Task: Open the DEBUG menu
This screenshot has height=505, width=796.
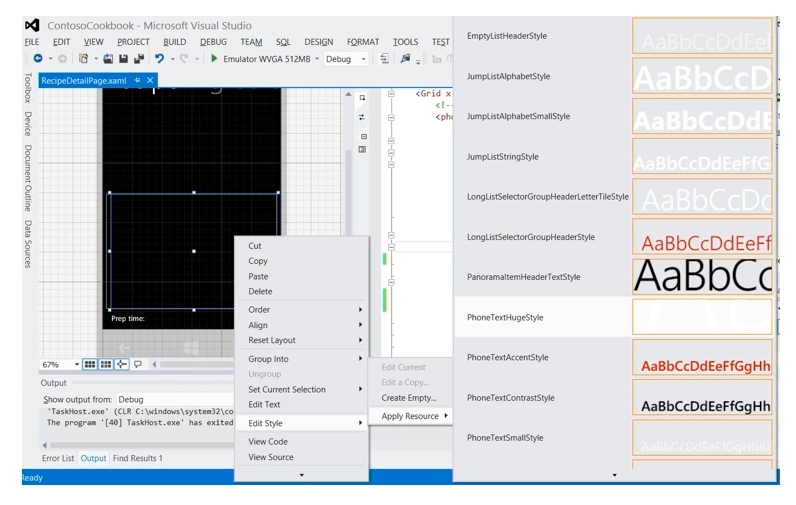Action: (213, 42)
